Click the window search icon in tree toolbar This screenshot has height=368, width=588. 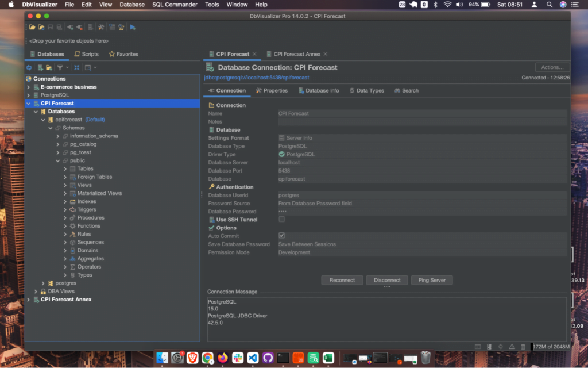[88, 68]
